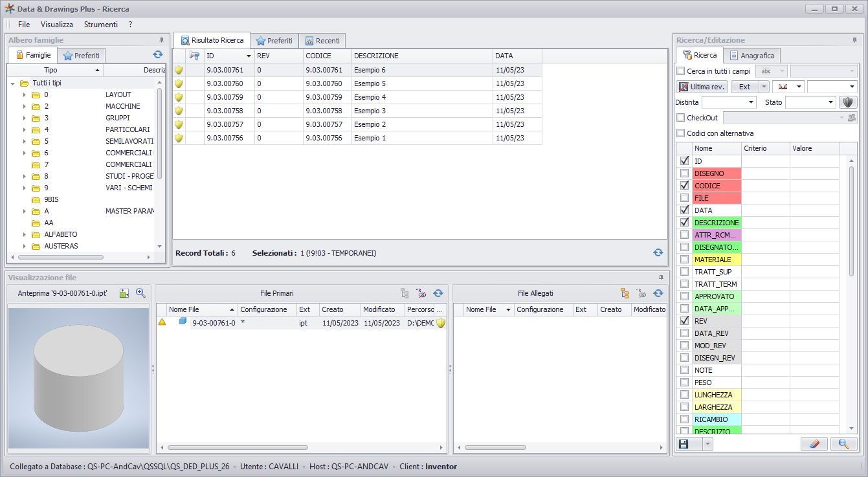Check the MATERIALE field checkbox

684,260
